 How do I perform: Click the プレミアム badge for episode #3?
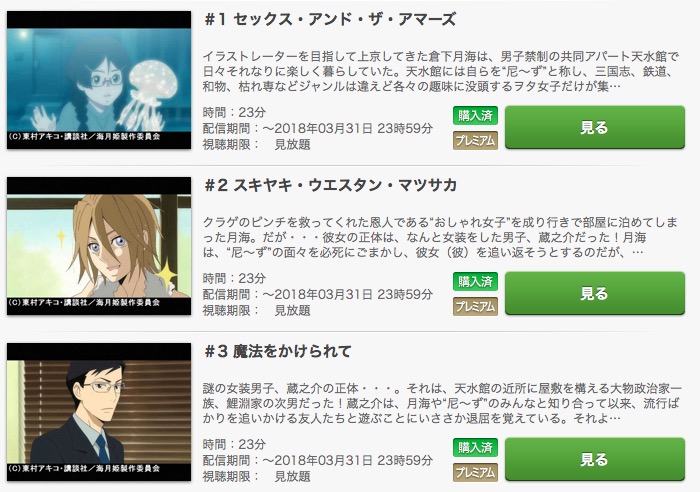pos(475,473)
